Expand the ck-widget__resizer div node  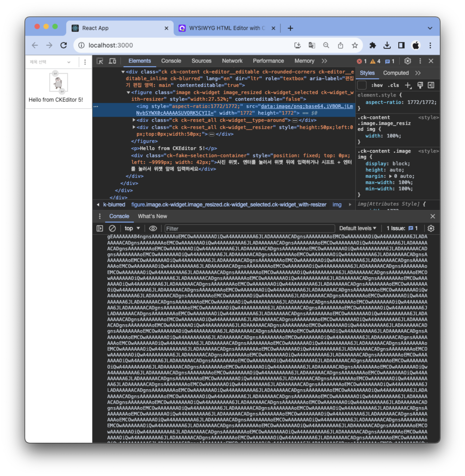click(x=134, y=127)
